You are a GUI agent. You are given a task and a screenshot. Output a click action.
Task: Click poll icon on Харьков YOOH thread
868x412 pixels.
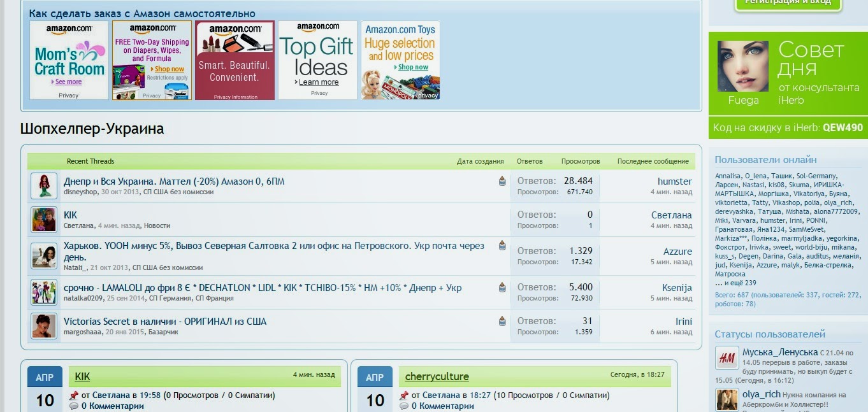tap(502, 245)
